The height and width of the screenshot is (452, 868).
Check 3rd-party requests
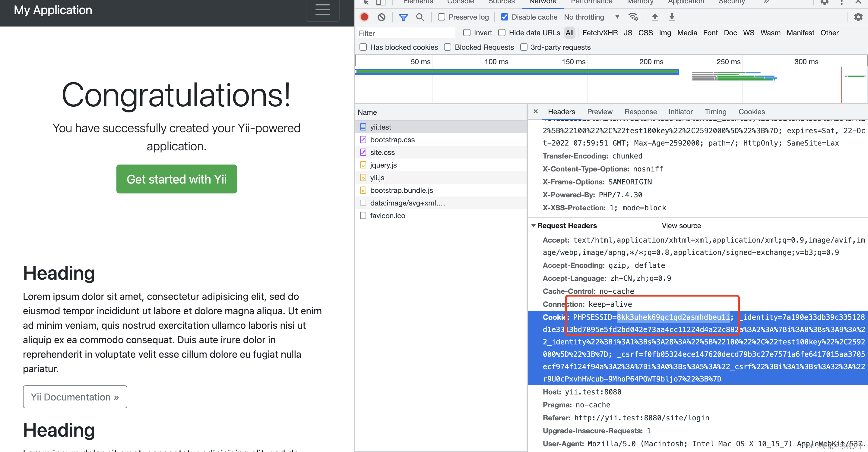click(x=524, y=47)
